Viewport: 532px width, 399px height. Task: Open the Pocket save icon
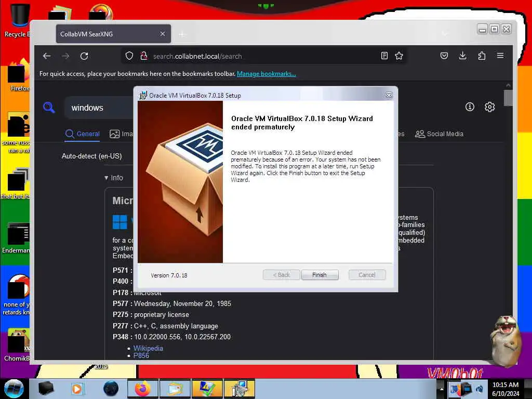[444, 56]
